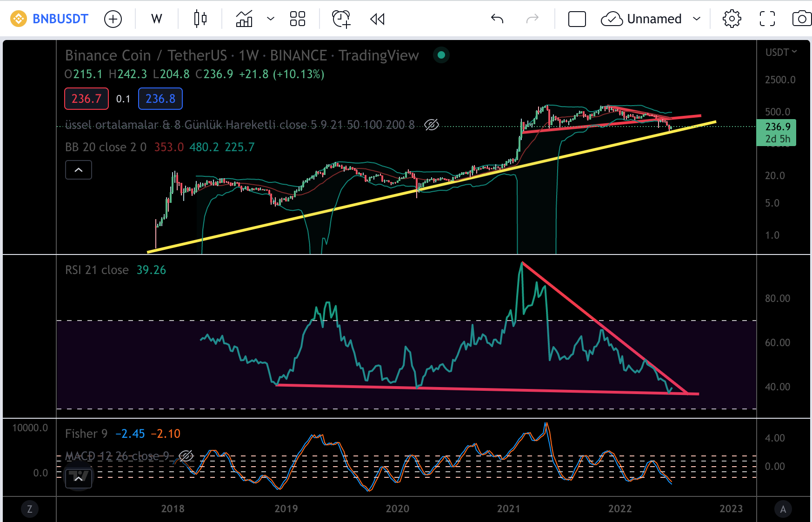Collapse the lower pane legend chevron button
The height and width of the screenshot is (522, 812).
(79, 478)
